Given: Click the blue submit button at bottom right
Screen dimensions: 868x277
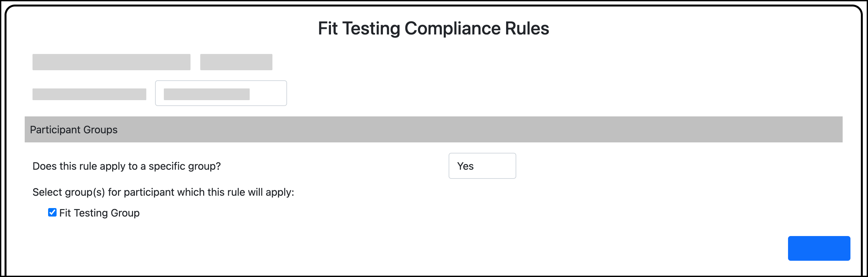Looking at the screenshot, I should [819, 248].
